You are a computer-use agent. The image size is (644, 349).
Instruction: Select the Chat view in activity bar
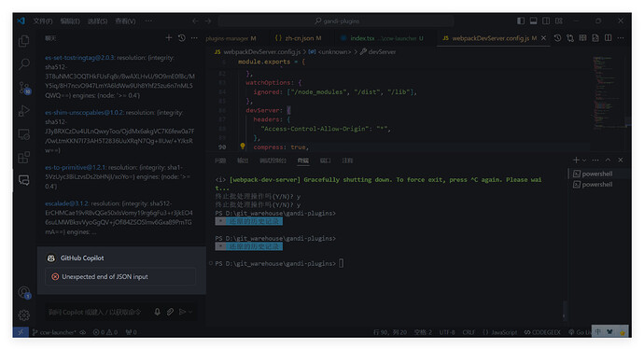(x=24, y=180)
